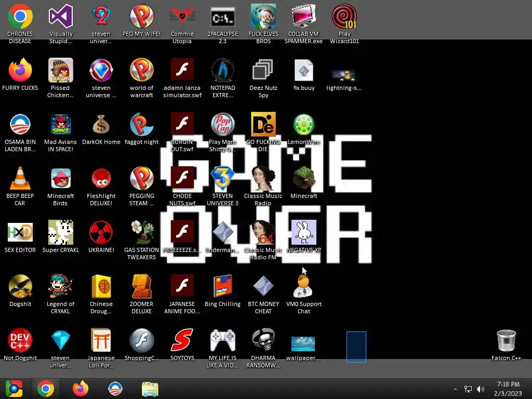Launch the Visually Stupid desktop icon
This screenshot has height=399, width=532.
pyautogui.click(x=60, y=16)
